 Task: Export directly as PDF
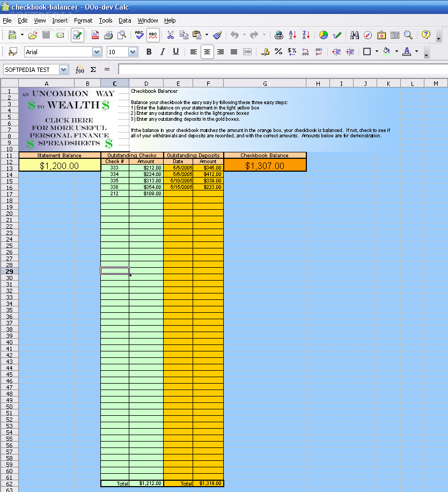[x=95, y=35]
